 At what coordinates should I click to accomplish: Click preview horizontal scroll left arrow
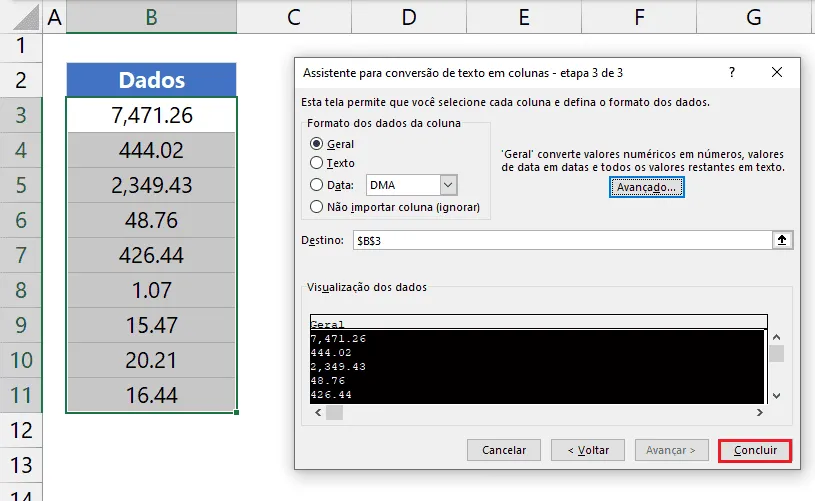[318, 413]
